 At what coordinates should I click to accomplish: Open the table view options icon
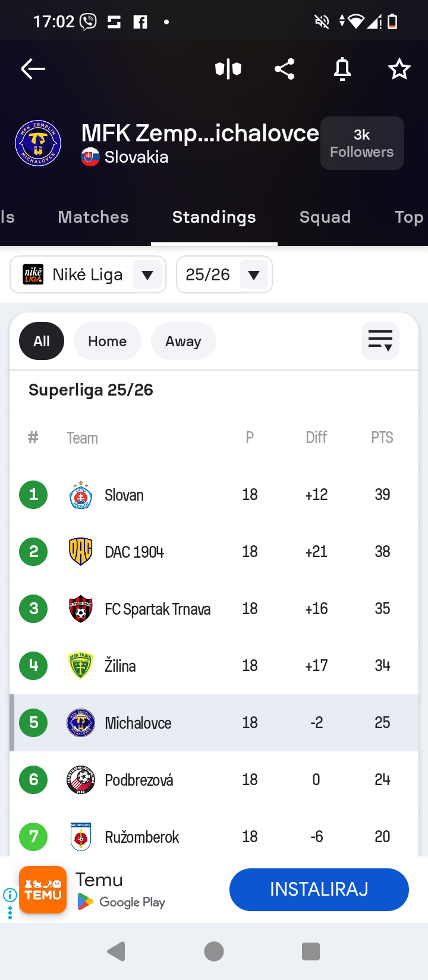click(380, 341)
